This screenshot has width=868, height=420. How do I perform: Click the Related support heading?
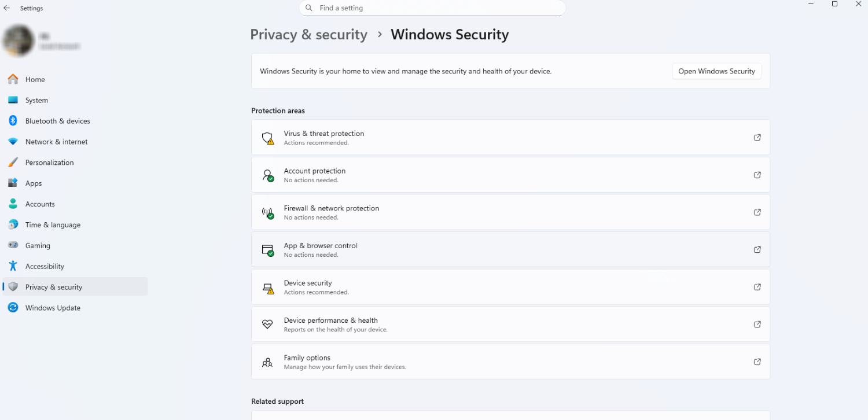pyautogui.click(x=277, y=401)
